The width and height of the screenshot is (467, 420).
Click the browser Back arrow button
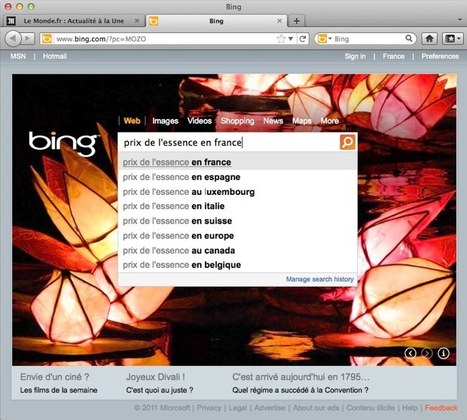pos(13,39)
